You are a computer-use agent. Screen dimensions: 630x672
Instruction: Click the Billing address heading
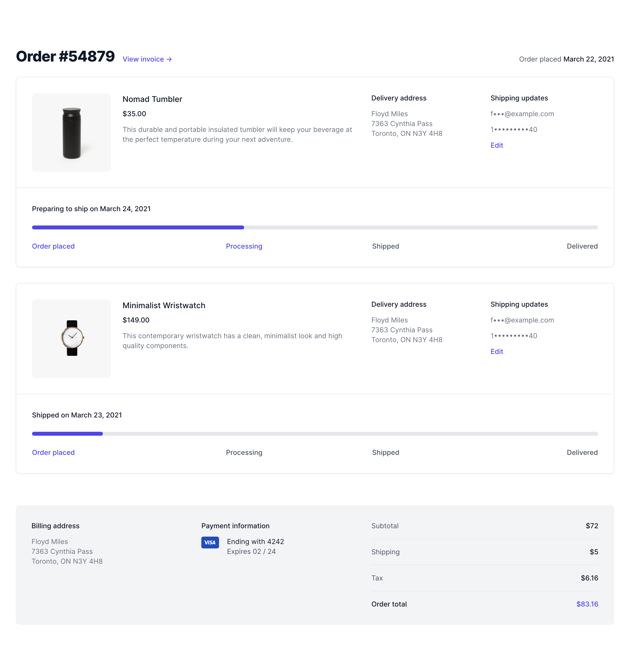coord(55,526)
